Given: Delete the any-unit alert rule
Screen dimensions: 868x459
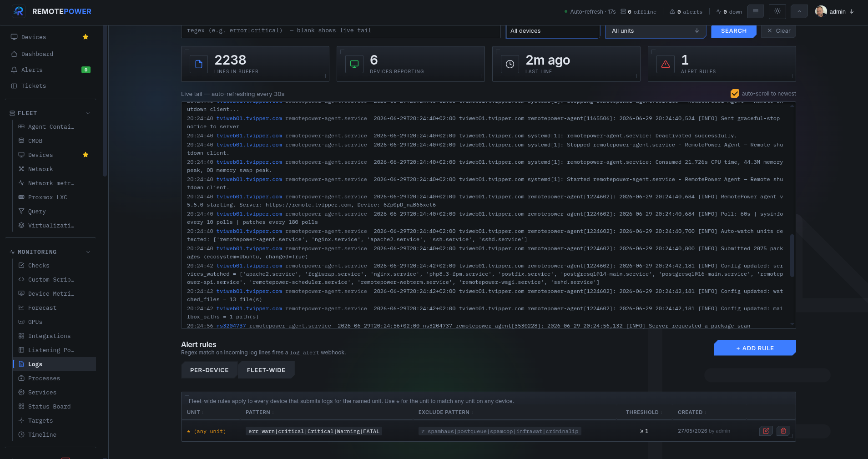Looking at the screenshot, I should (783, 431).
